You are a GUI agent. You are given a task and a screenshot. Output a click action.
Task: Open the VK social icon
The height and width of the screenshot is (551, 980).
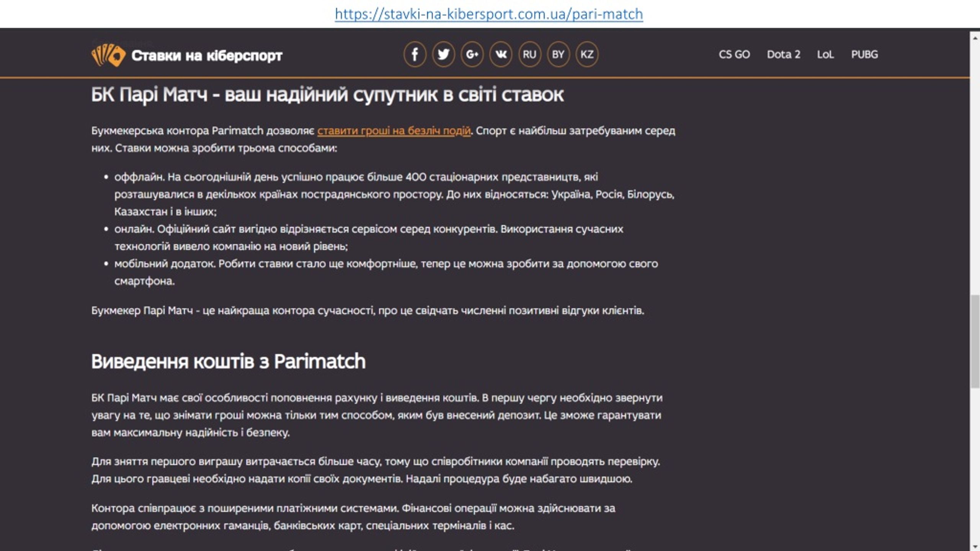[x=501, y=54]
